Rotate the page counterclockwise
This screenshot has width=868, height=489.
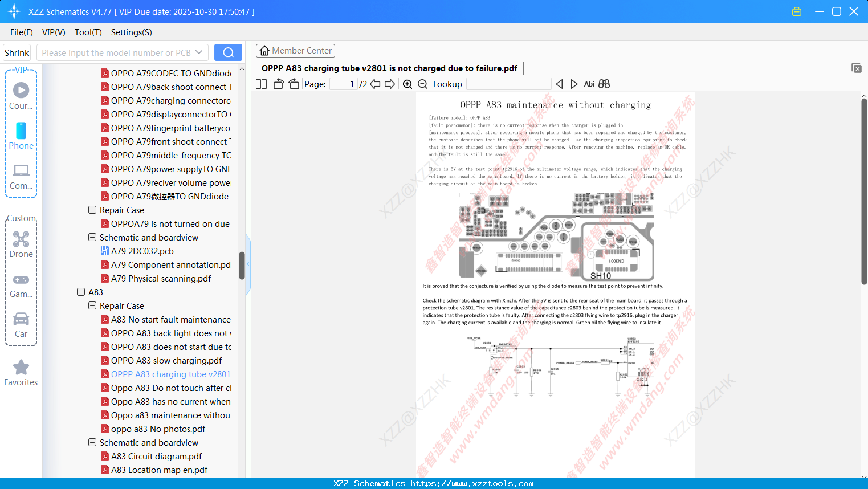click(x=279, y=84)
